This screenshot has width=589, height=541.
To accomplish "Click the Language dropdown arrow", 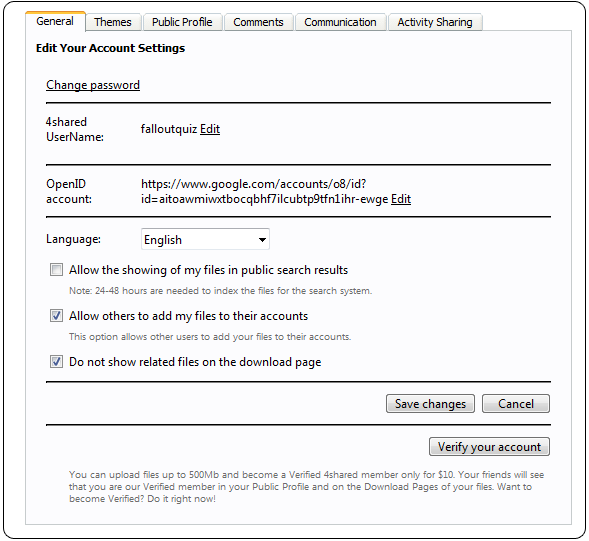I will (x=262, y=240).
